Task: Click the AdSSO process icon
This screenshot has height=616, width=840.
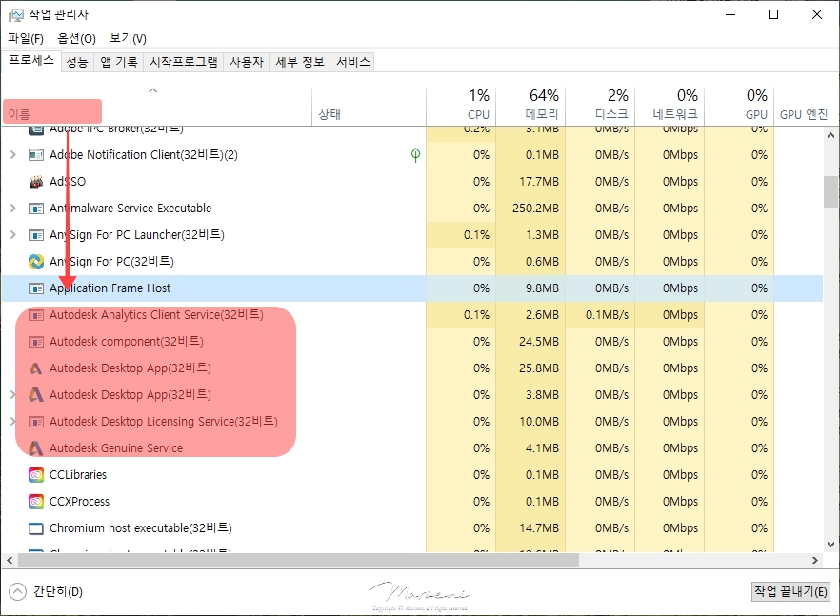Action: coord(36,182)
